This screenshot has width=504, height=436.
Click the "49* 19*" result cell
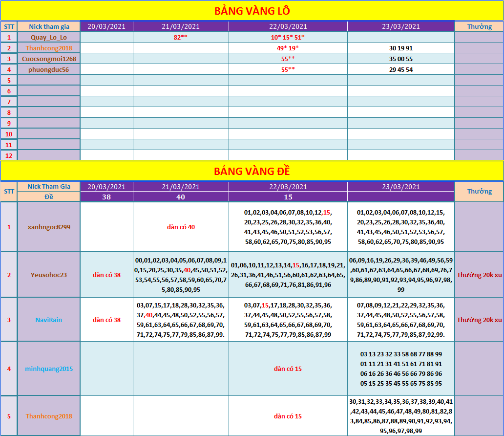pyautogui.click(x=288, y=48)
